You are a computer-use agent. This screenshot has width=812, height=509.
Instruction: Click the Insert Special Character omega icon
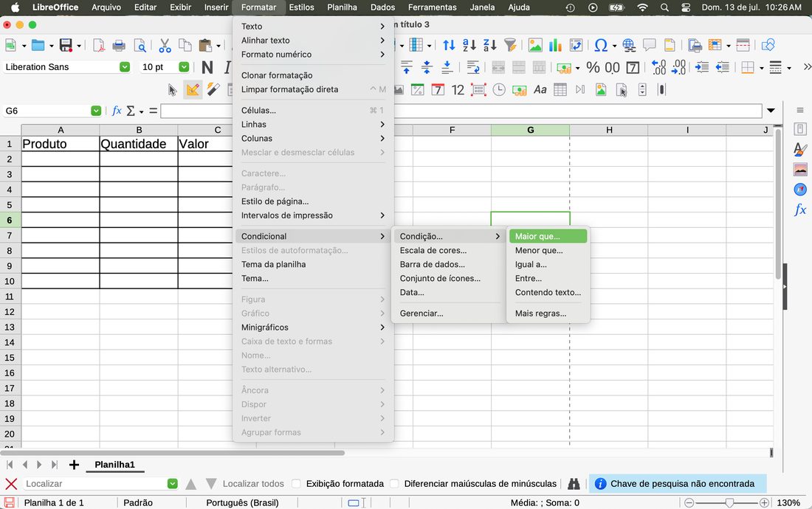pos(601,46)
